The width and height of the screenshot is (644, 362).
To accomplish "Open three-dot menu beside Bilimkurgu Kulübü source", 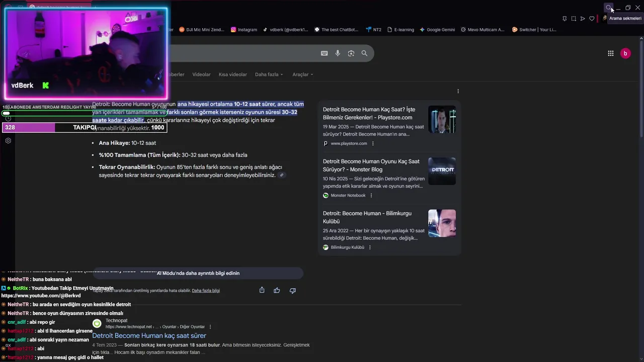I will [x=370, y=247].
